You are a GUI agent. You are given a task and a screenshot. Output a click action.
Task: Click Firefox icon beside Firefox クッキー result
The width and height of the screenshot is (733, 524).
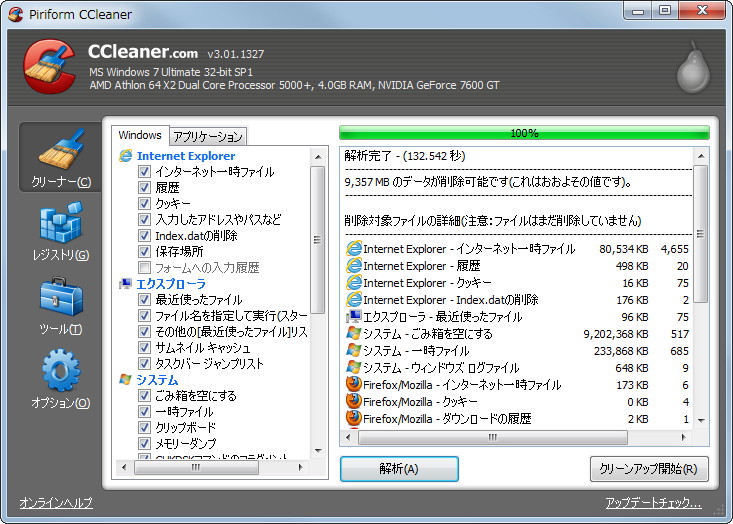354,401
